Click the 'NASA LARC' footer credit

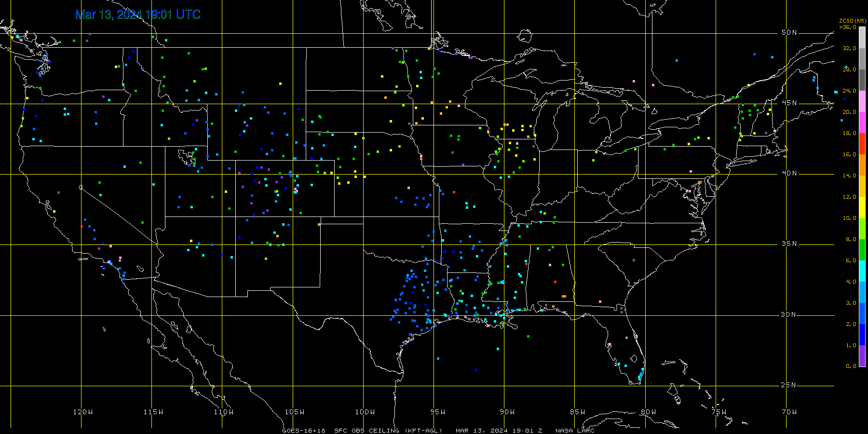[575, 431]
